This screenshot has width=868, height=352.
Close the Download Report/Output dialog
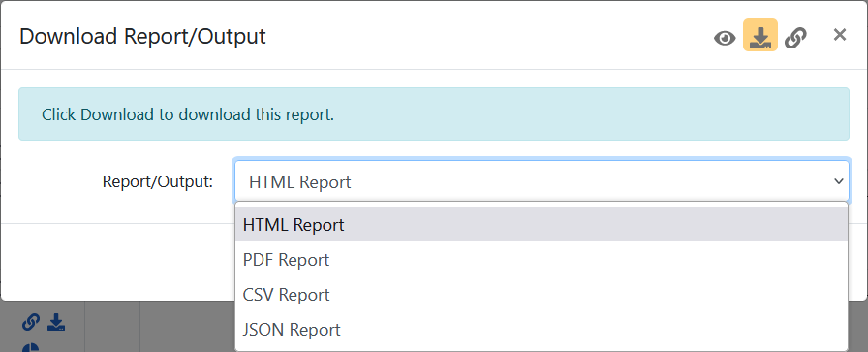click(840, 35)
